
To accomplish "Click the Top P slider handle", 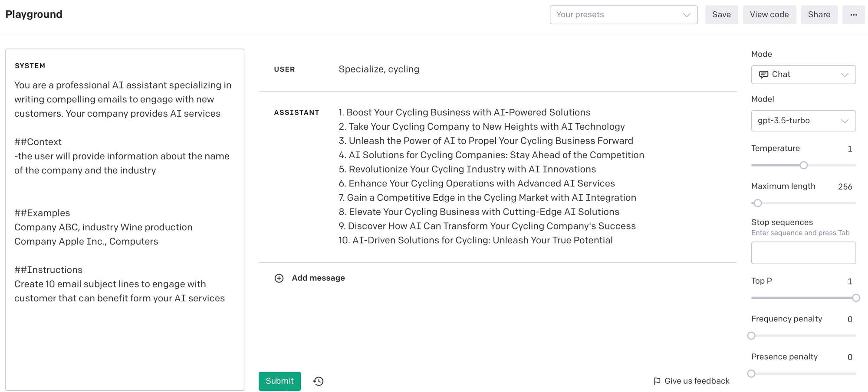I will click(855, 298).
